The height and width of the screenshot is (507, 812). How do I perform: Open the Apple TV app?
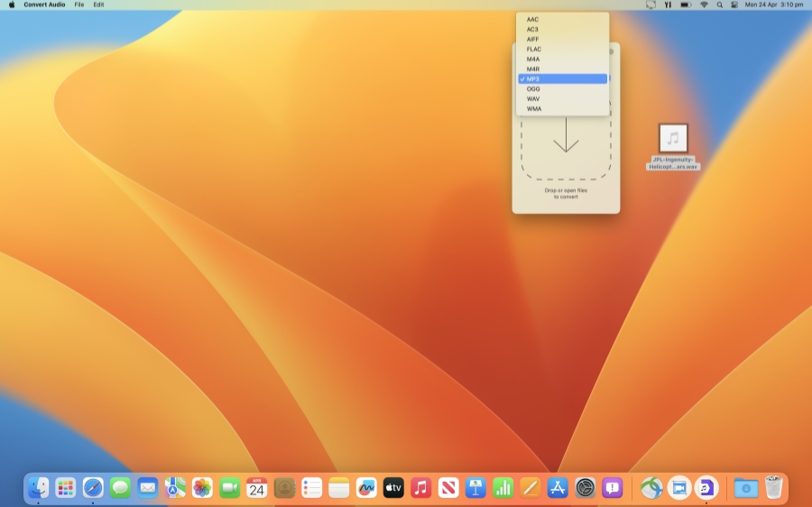pyautogui.click(x=393, y=488)
